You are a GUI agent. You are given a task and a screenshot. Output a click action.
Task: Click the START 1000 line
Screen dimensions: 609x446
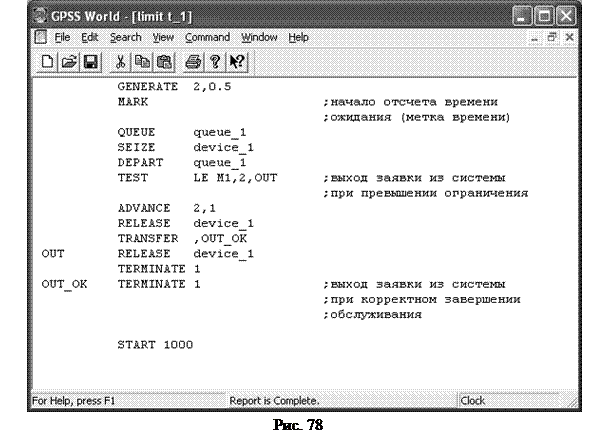(x=155, y=345)
